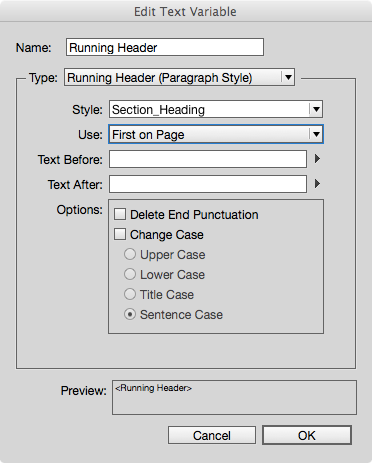
Task: Click the Cancel button
Action: [x=212, y=435]
